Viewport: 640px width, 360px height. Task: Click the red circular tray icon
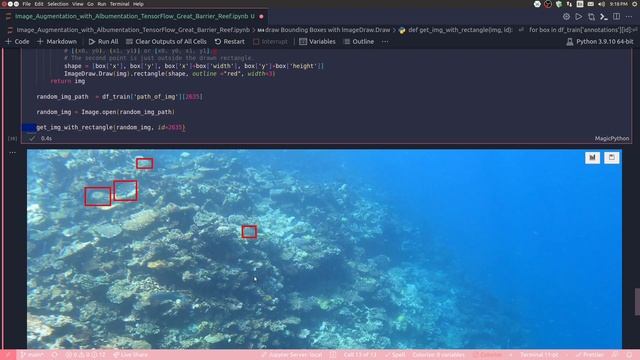[x=548, y=4]
